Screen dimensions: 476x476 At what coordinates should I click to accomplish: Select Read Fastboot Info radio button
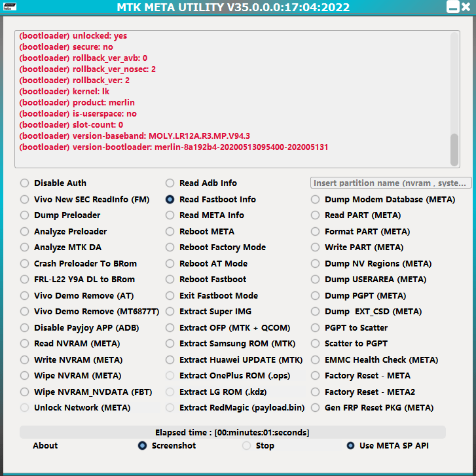pyautogui.click(x=170, y=200)
